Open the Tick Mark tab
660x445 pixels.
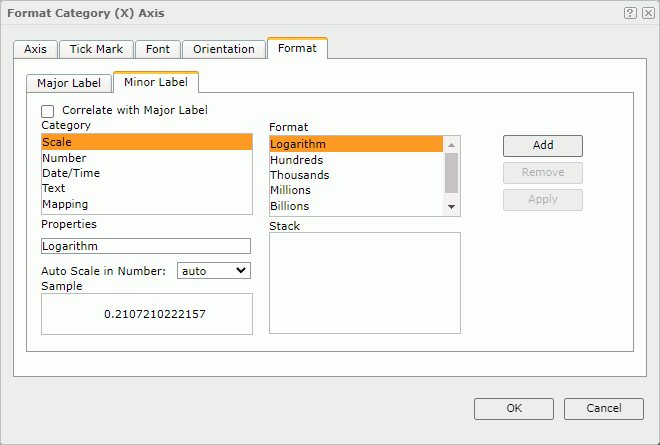tap(96, 49)
